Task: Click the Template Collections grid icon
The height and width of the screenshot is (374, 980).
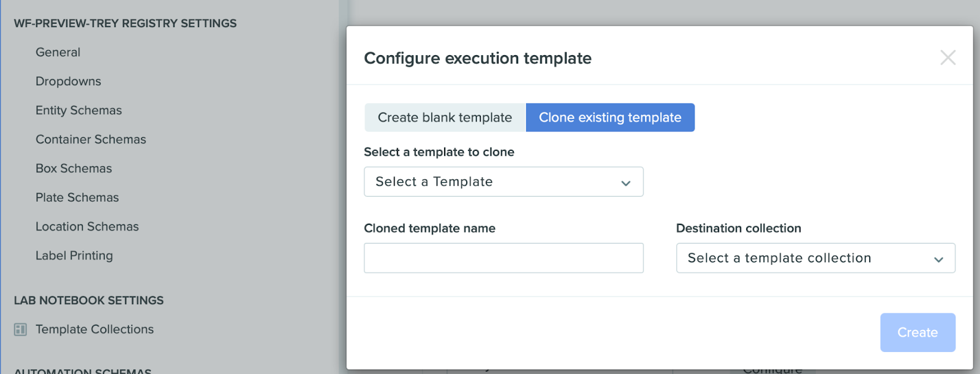Action: coord(20,330)
